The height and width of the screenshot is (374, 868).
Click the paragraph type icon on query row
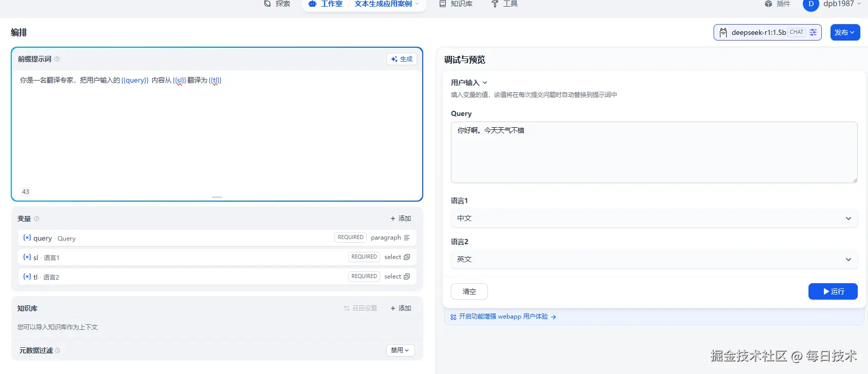click(407, 238)
